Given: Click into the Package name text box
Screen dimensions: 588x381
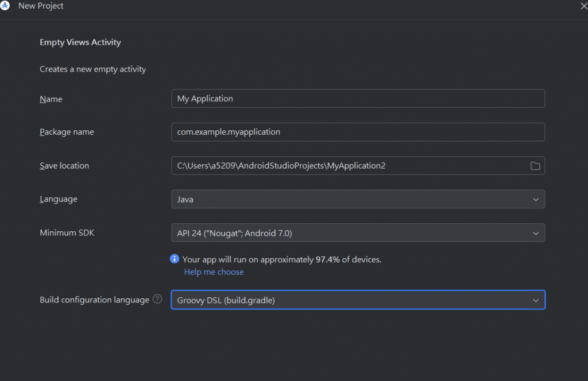Looking at the screenshot, I should [357, 132].
